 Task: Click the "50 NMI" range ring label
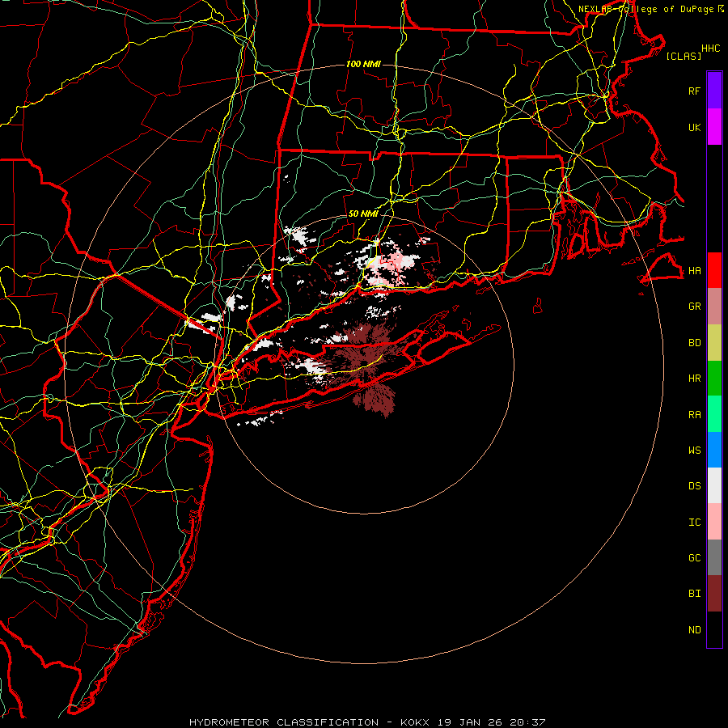click(363, 214)
